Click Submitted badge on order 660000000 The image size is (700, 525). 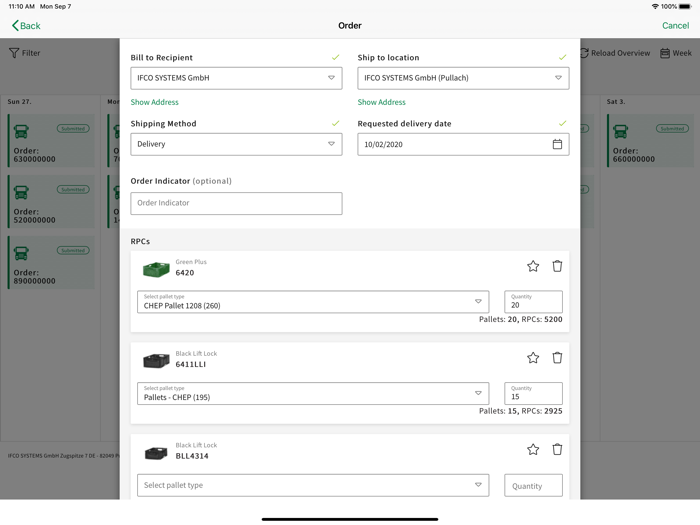pyautogui.click(x=672, y=129)
